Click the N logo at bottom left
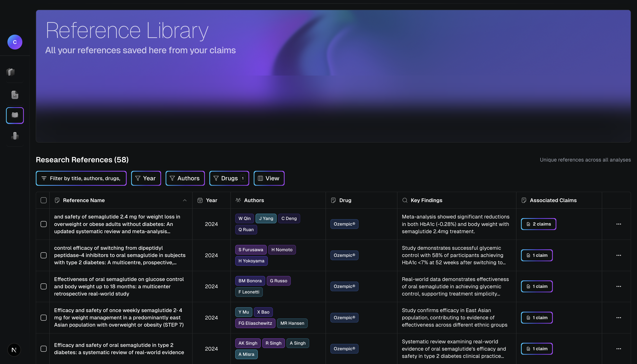Viewport: 637px width, 364px height. coord(14,350)
